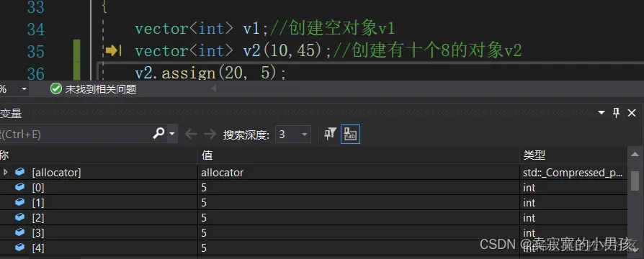This screenshot has width=644, height=259.
Task: Select the [2] variable name
Action: point(37,218)
